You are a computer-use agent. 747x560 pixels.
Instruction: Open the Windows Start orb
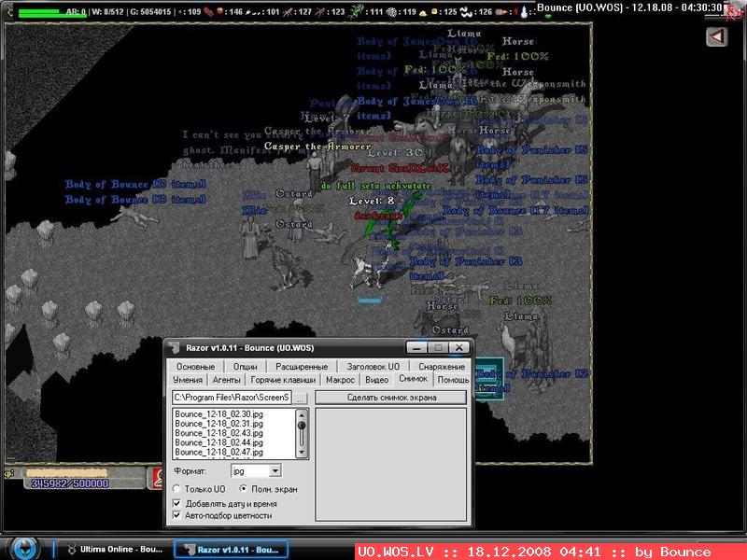point(25,549)
